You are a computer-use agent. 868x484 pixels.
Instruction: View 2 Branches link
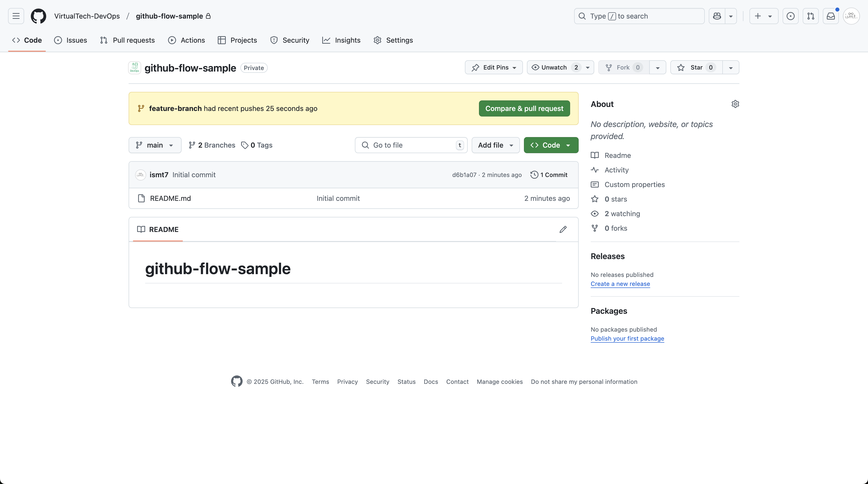point(212,145)
